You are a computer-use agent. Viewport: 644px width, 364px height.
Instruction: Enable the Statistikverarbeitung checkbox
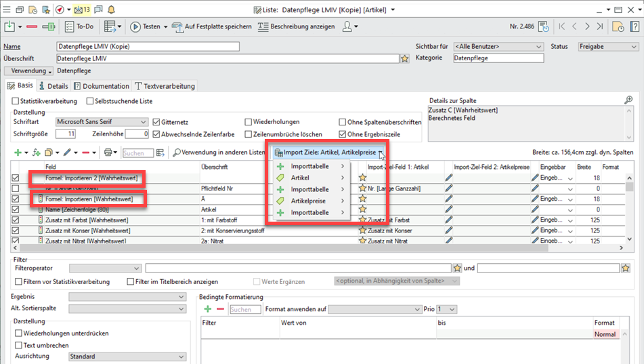tap(16, 101)
